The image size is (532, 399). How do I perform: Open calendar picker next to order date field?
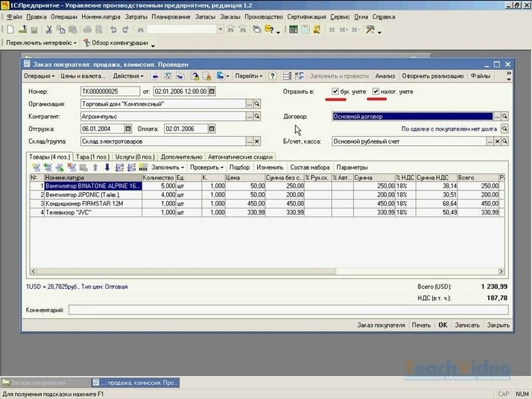point(212,92)
